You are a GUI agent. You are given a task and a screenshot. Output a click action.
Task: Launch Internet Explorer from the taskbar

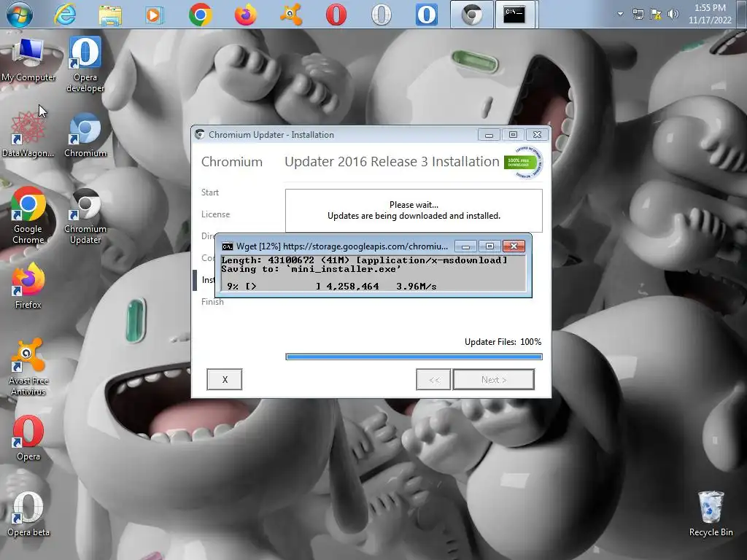pos(65,15)
